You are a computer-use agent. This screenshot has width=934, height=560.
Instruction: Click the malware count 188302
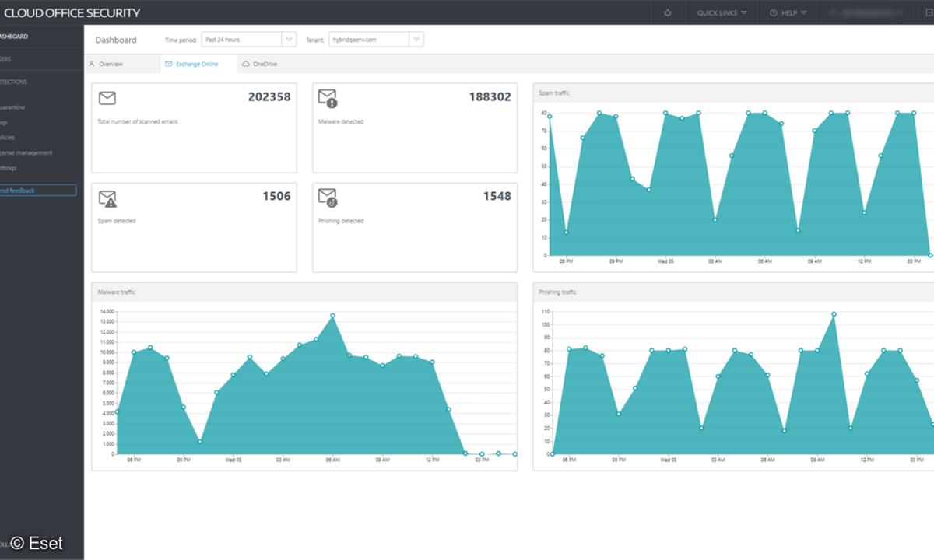click(x=490, y=97)
